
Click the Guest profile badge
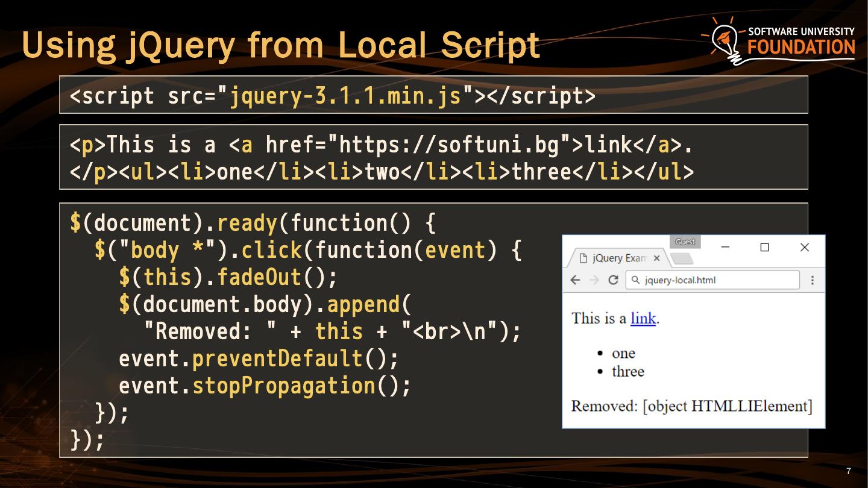coord(685,242)
